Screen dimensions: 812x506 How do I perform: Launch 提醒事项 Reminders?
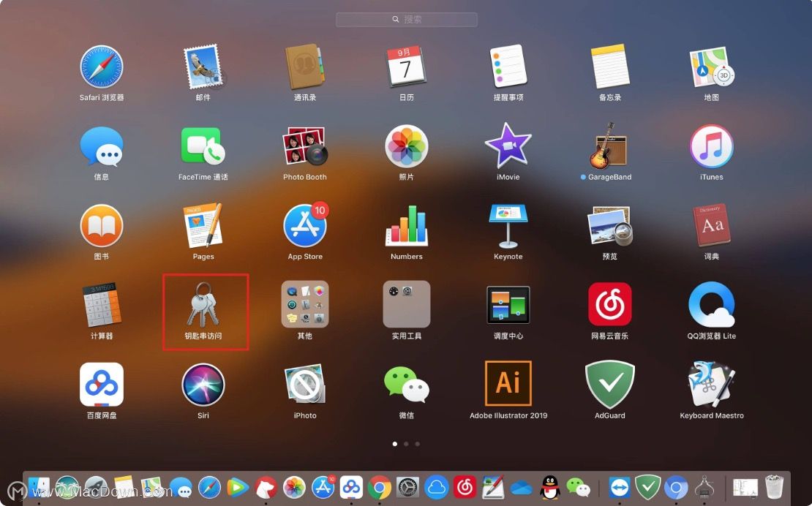(x=508, y=67)
